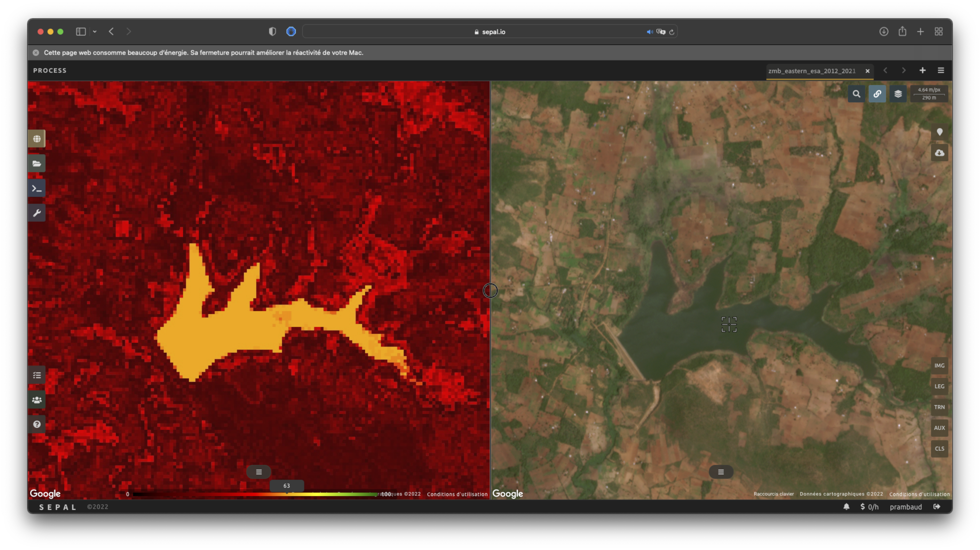Click the Help question mark icon
The image size is (980, 550).
point(37,424)
